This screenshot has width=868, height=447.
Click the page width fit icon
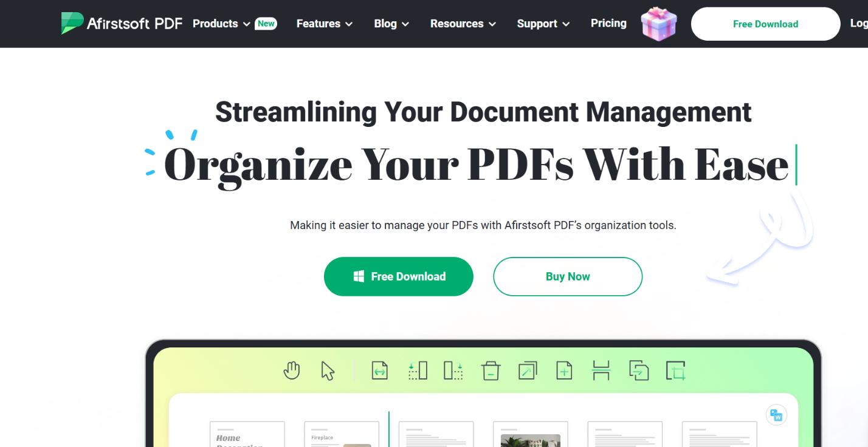[x=380, y=370]
